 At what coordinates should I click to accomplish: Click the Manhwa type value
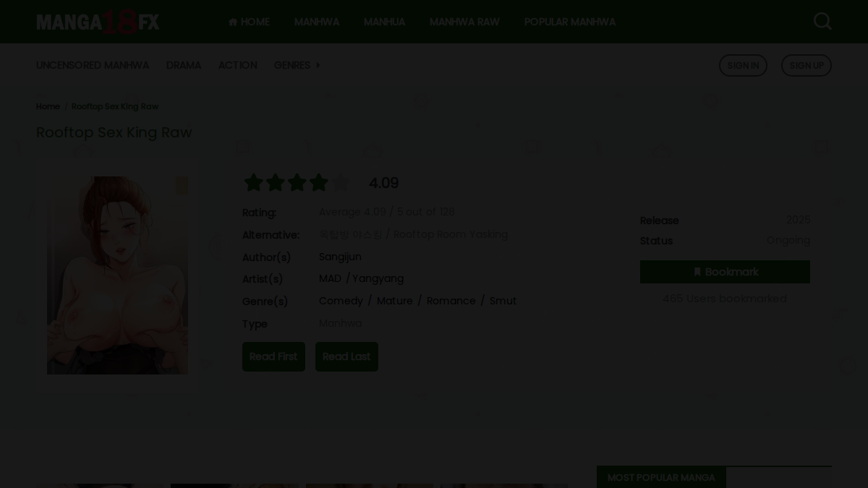(x=341, y=323)
